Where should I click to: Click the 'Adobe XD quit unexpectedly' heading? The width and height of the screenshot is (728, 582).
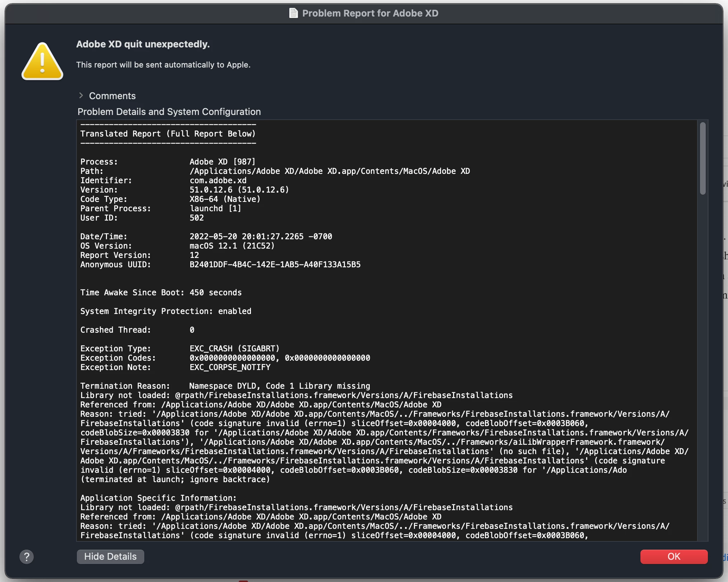click(143, 44)
